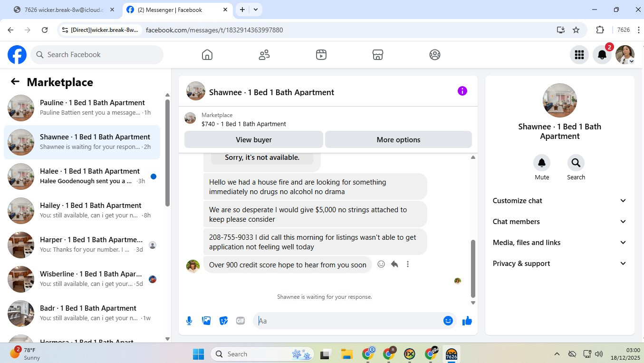Switch to the wicker.break iCloud tab
Screen dimensions: 644x363
click(x=64, y=10)
